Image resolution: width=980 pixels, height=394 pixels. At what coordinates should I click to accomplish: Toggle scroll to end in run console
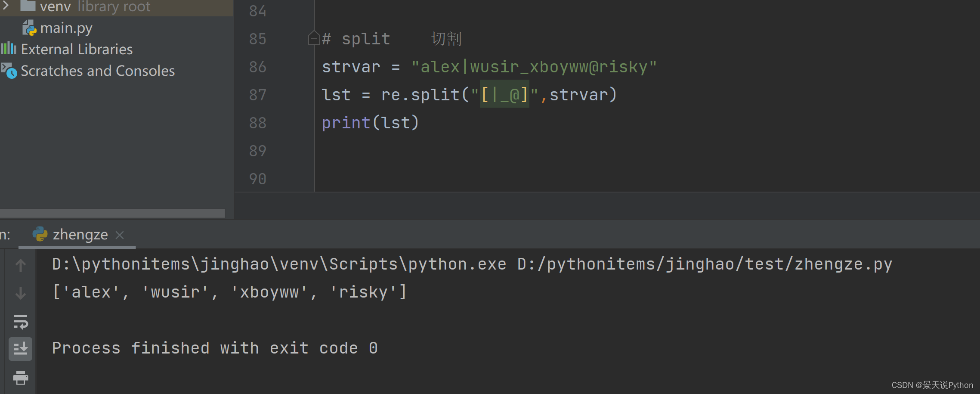coord(20,349)
